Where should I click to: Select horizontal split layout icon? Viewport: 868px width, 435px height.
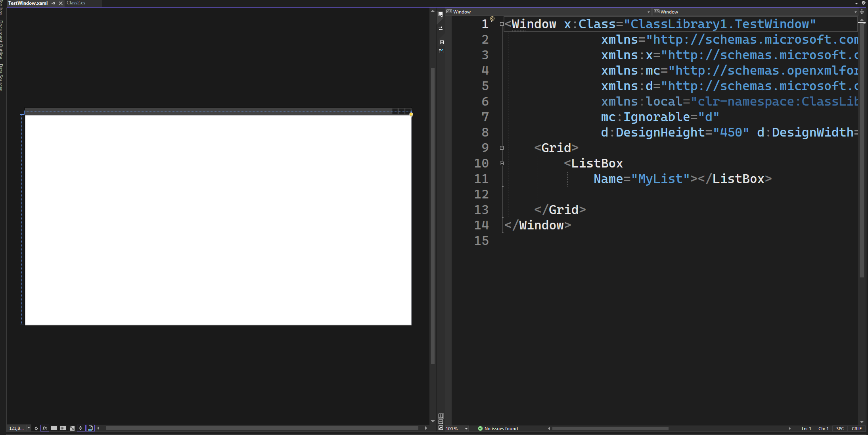441,422
